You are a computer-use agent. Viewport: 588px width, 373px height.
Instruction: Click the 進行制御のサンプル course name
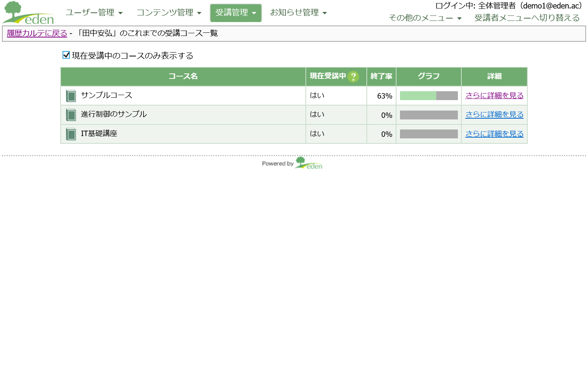click(114, 114)
